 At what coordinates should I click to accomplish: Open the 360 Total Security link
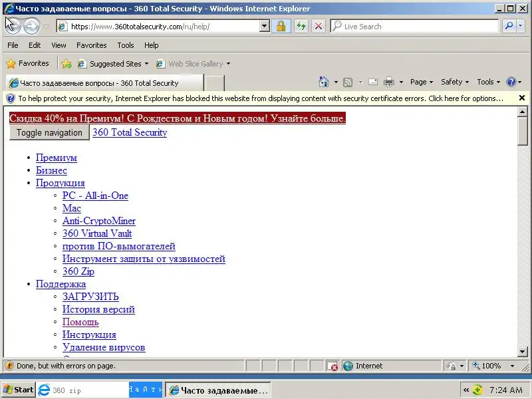[130, 132]
